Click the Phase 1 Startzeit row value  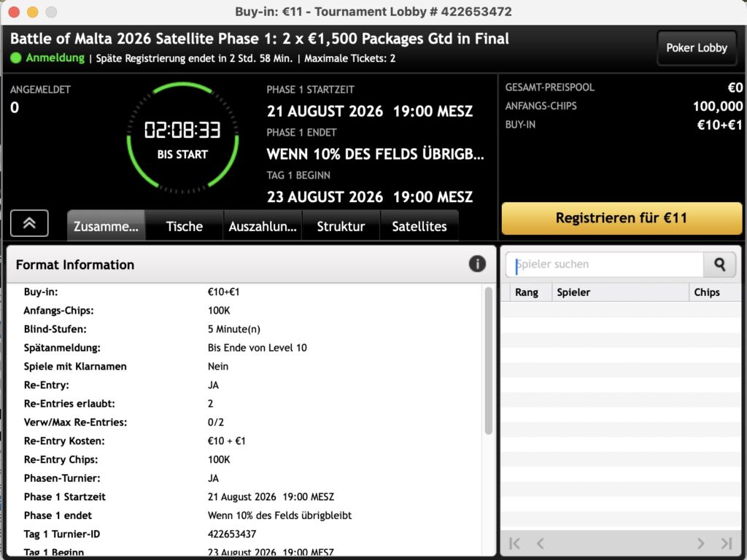[271, 497]
